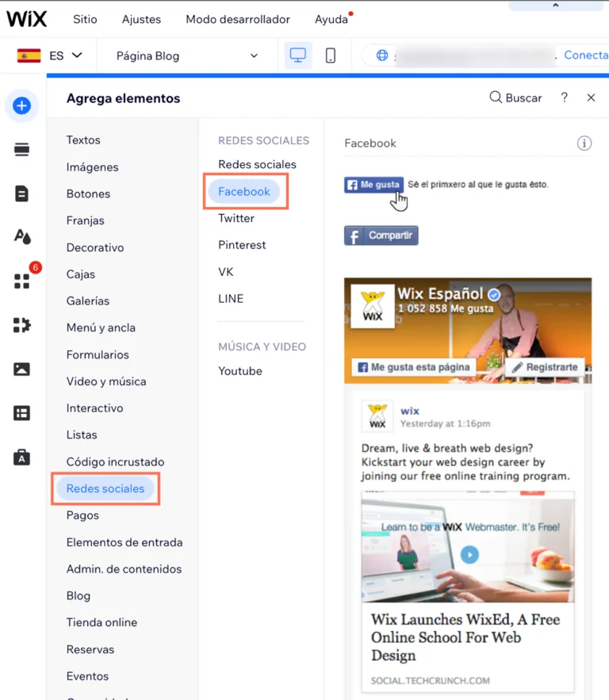The height and width of the screenshot is (700, 609).
Task: Open the question mark help icon
Action: click(x=565, y=98)
